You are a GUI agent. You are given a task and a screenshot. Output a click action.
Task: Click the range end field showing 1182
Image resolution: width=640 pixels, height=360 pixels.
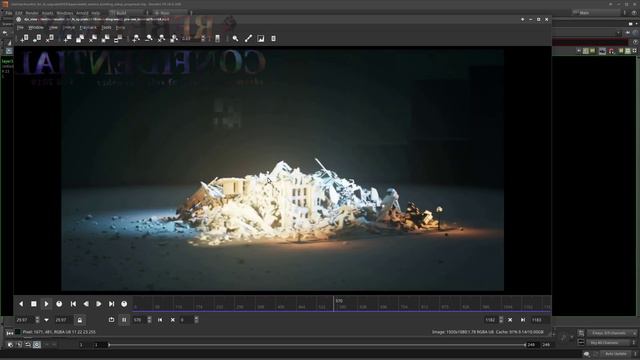[491, 320]
